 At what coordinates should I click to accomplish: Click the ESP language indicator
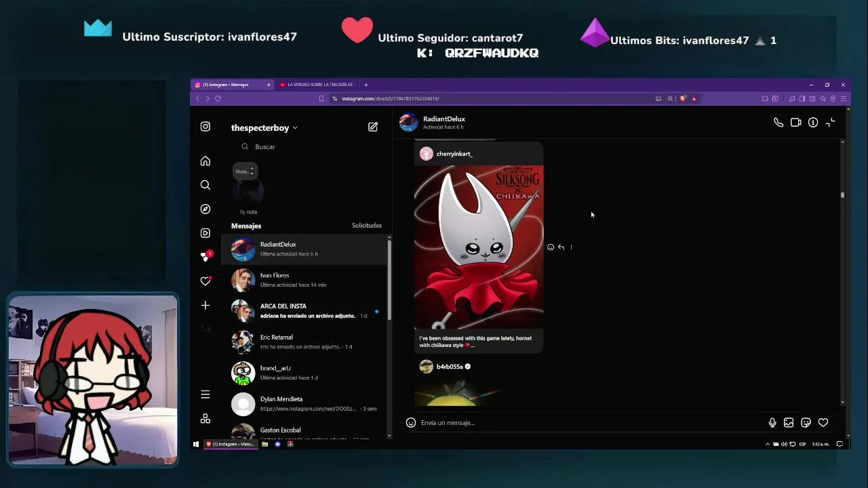[803, 445]
